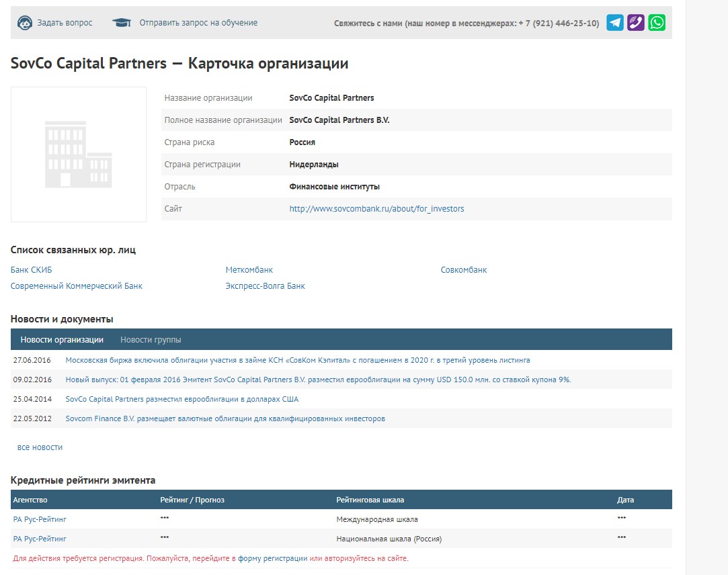This screenshot has width=728, height=575.
Task: Click the 'Россия' risk country value
Action: pos(302,142)
